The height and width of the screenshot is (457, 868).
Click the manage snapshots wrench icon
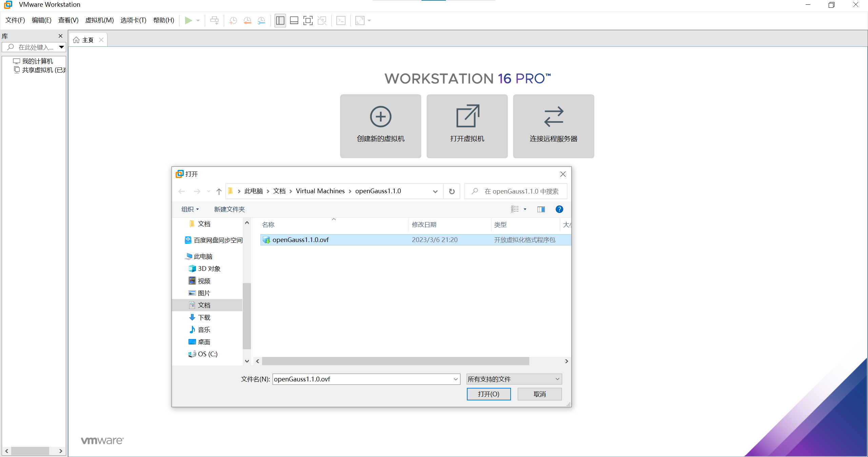[x=261, y=20]
